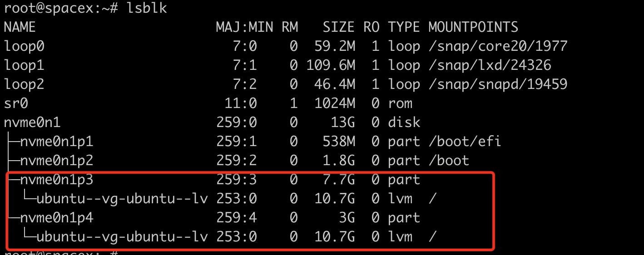Viewport: 644px width, 255px height.
Task: Click the 7:1 device number
Action: tap(245, 65)
